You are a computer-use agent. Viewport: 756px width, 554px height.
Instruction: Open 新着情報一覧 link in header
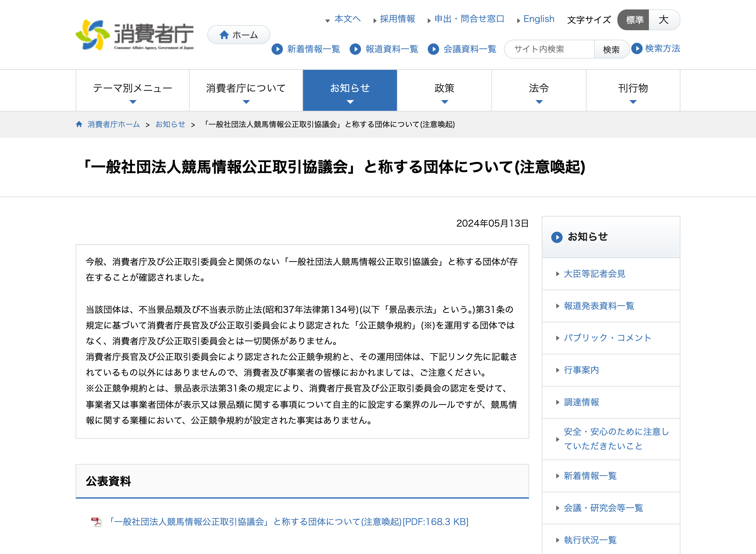[313, 49]
